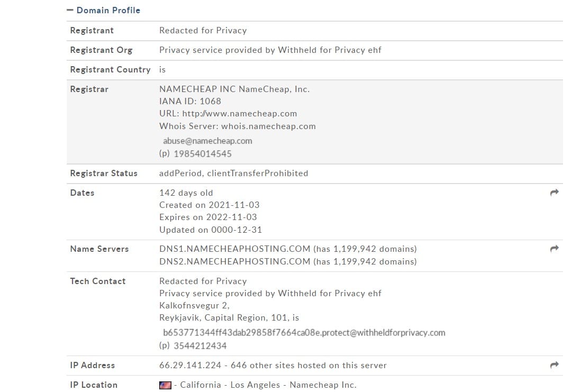
Task: Click the Registrant Country row label
Action: tap(111, 70)
